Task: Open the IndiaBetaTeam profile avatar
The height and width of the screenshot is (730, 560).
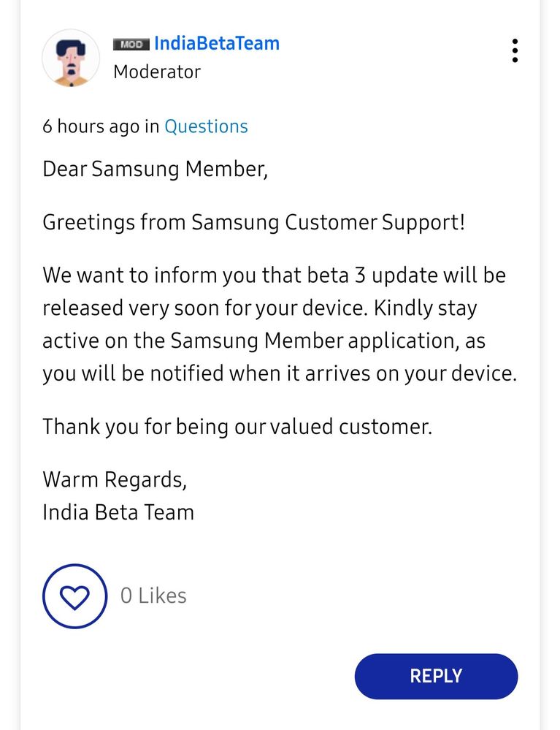Action: [x=71, y=58]
